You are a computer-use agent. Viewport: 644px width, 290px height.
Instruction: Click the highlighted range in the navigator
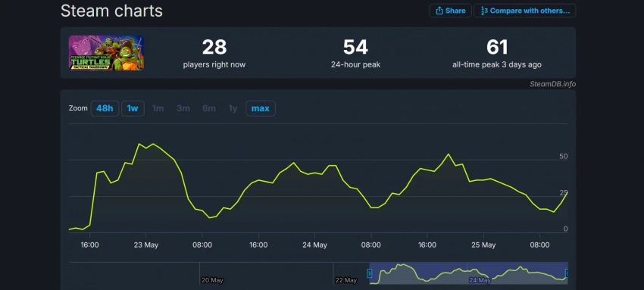click(x=469, y=273)
